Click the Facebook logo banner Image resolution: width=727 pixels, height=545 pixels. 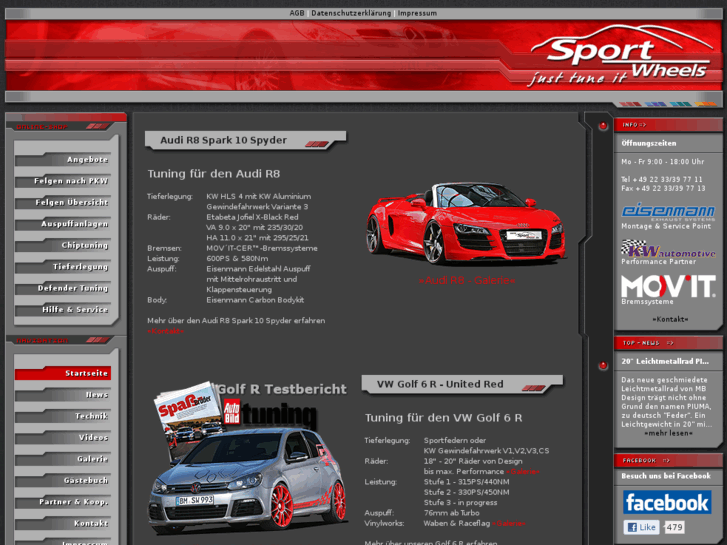click(667, 502)
